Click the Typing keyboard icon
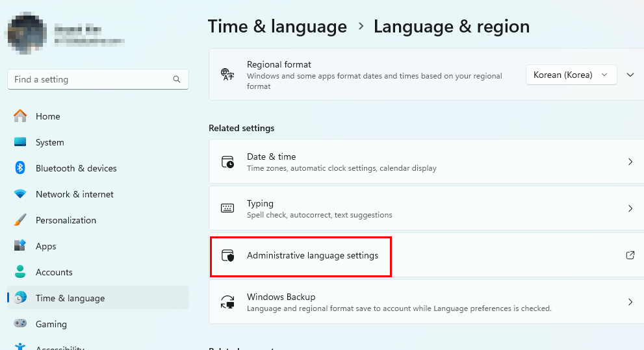 coord(227,208)
